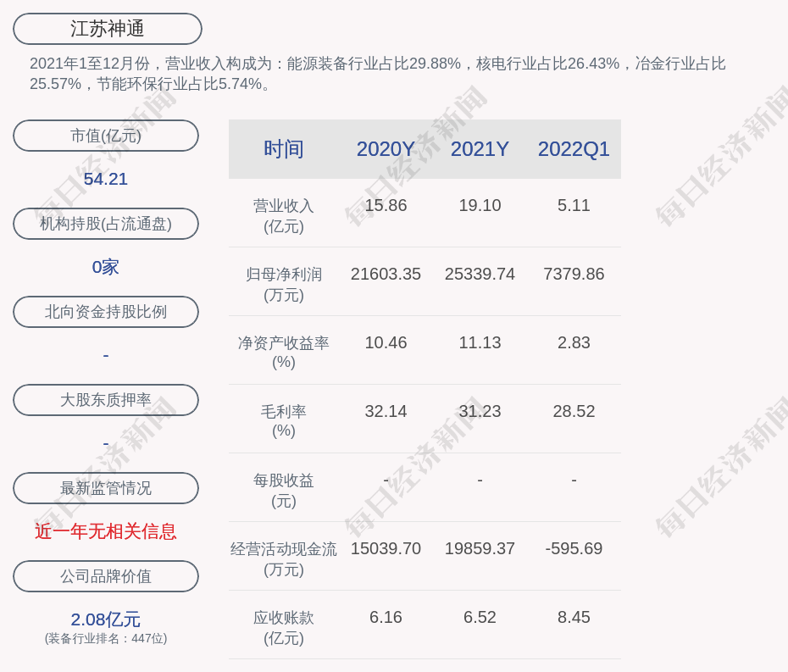Click the 毛利率 2022Q1 value 28.52
The height and width of the screenshot is (672, 788).
[x=574, y=412]
